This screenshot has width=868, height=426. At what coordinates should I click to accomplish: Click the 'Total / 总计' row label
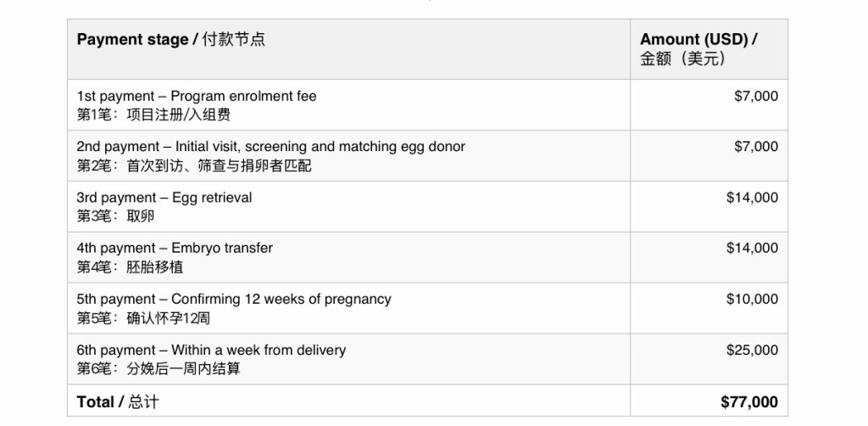(x=117, y=401)
